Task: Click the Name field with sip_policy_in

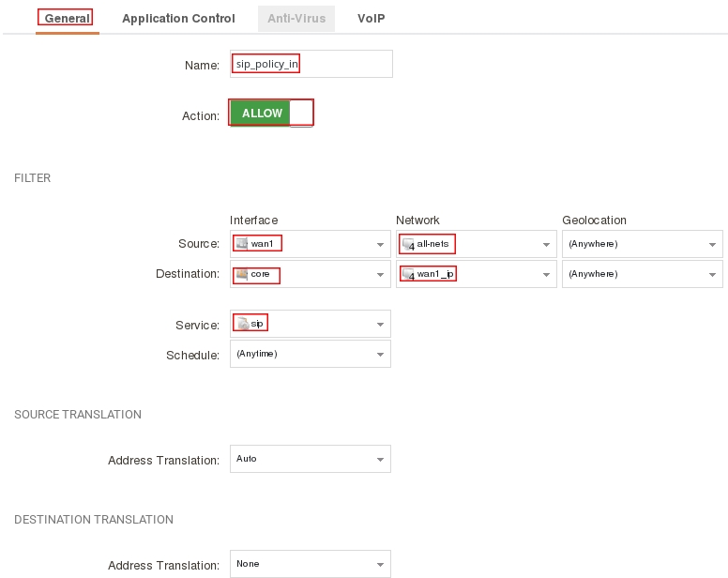Action: (311, 64)
